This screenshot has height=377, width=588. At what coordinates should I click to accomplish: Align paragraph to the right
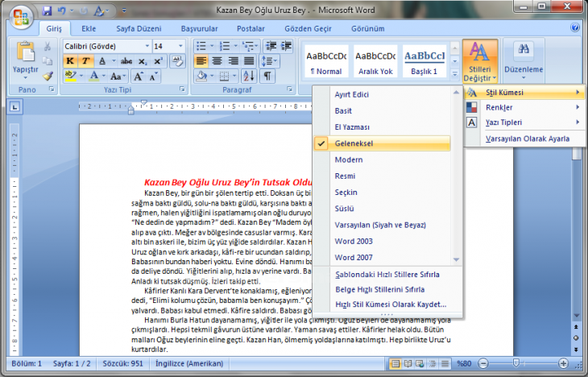(x=233, y=60)
